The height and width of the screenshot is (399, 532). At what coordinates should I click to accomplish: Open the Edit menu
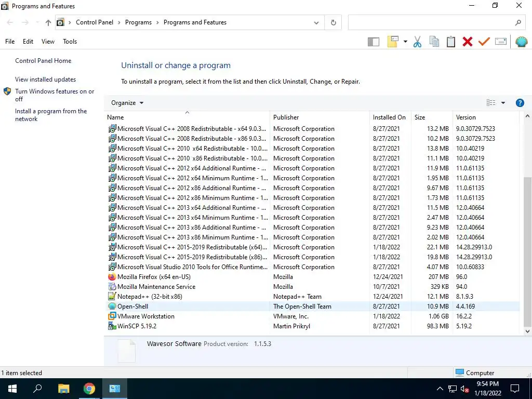point(28,42)
